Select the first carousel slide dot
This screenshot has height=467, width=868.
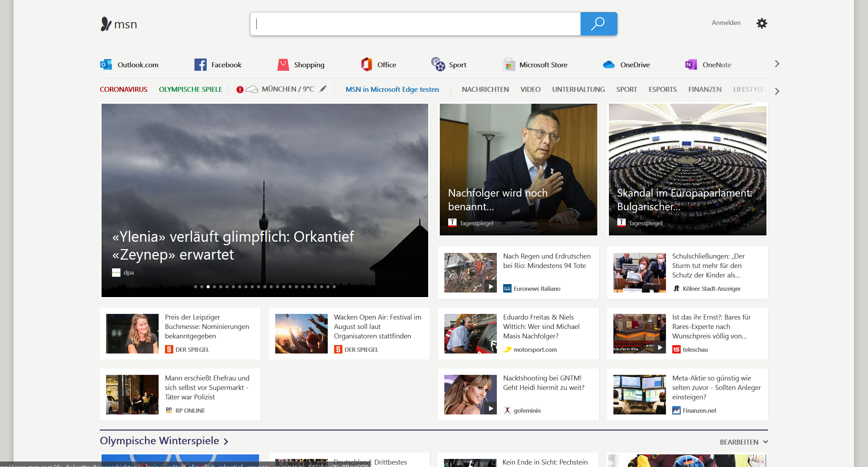(x=195, y=287)
